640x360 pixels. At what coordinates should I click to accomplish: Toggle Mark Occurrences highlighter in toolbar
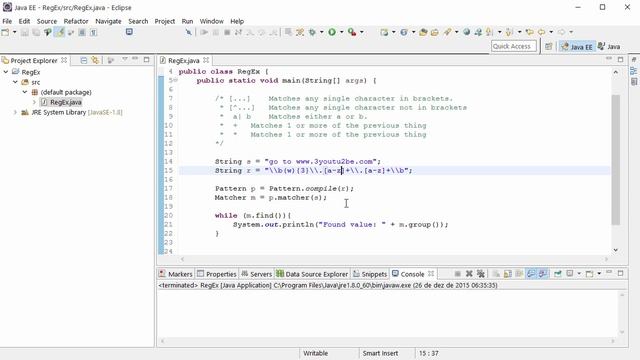pos(60,32)
